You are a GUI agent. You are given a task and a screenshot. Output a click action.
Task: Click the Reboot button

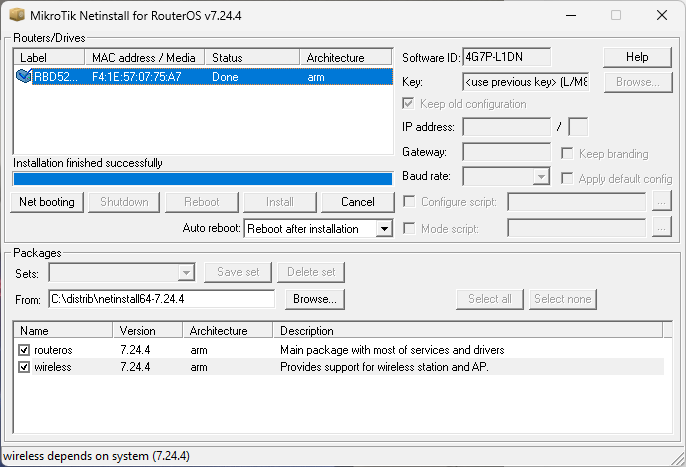tap(202, 202)
